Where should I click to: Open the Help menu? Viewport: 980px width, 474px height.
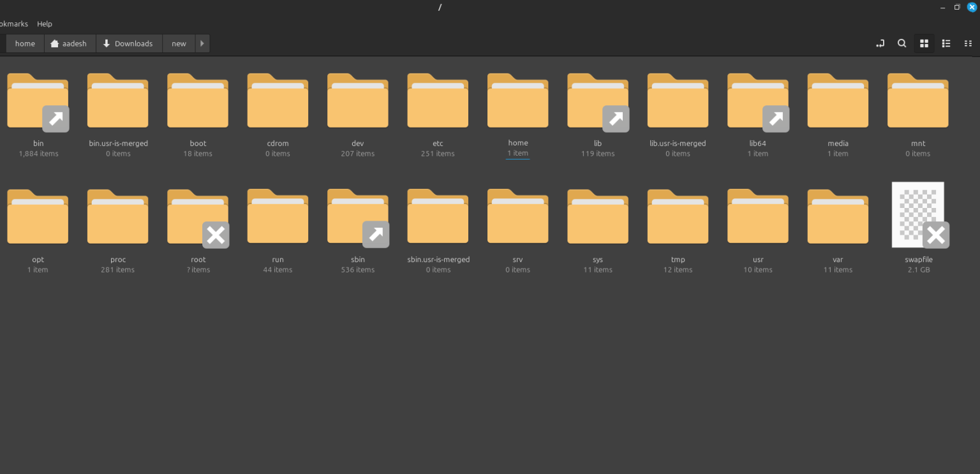45,24
